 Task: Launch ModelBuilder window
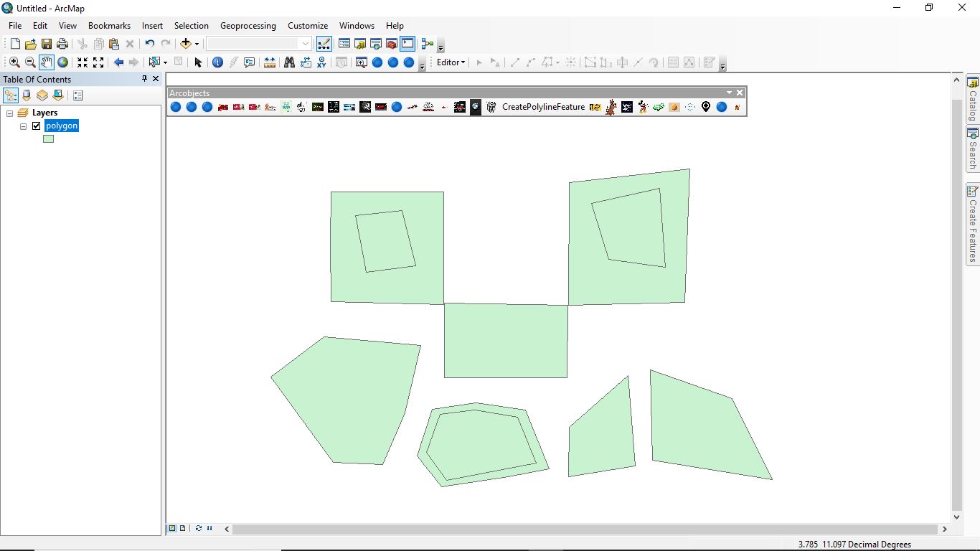(x=428, y=44)
